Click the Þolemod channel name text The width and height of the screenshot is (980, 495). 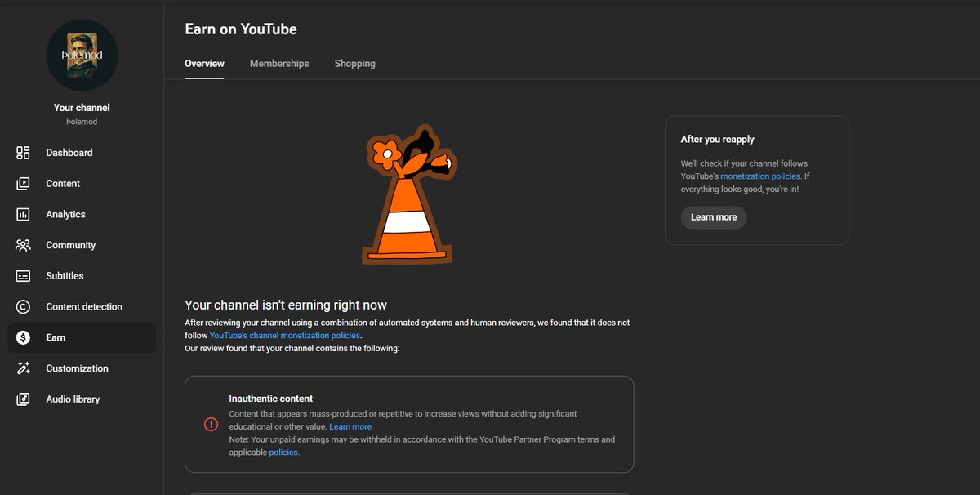tap(82, 123)
